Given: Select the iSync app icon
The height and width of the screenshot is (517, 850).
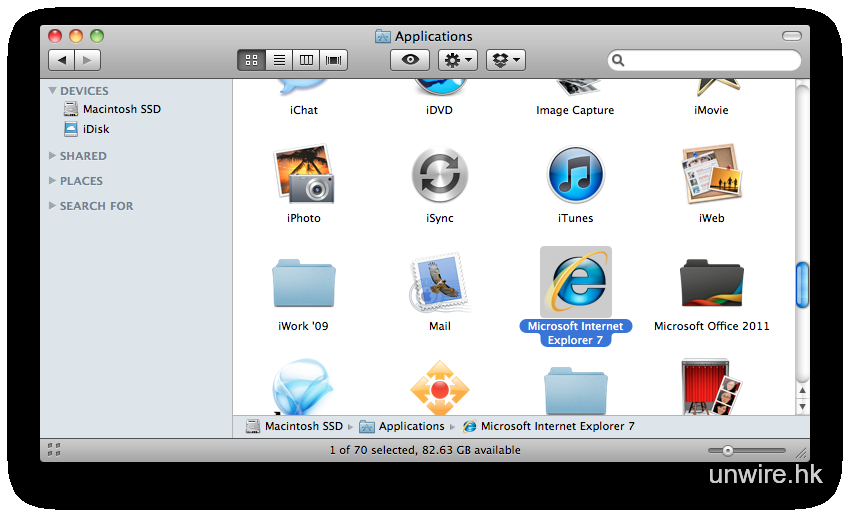Looking at the screenshot, I should [x=439, y=175].
